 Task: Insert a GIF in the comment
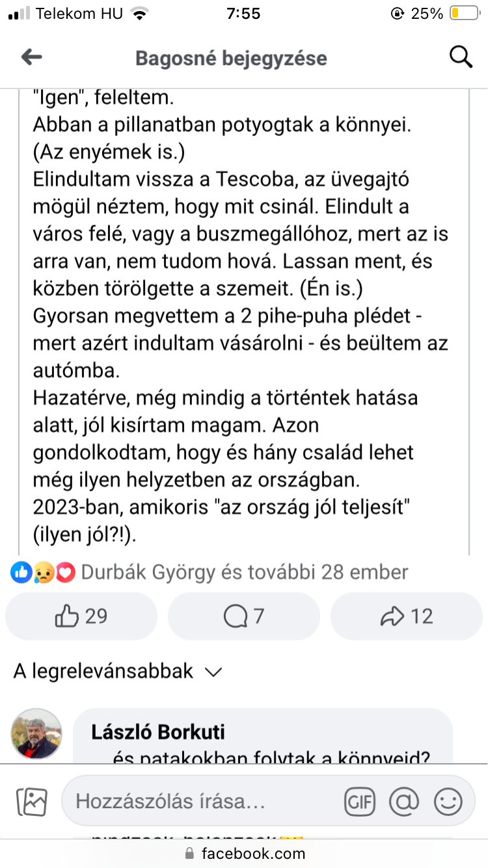coord(360,802)
